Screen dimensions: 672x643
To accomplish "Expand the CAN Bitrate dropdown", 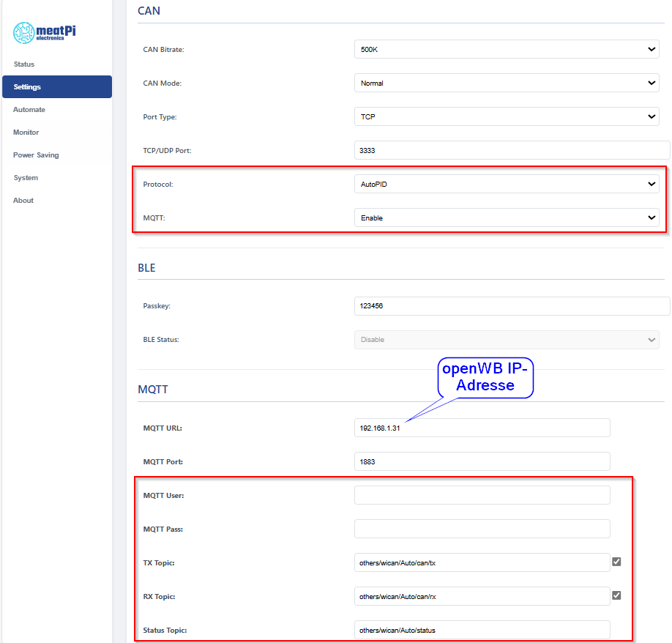I will [x=507, y=50].
